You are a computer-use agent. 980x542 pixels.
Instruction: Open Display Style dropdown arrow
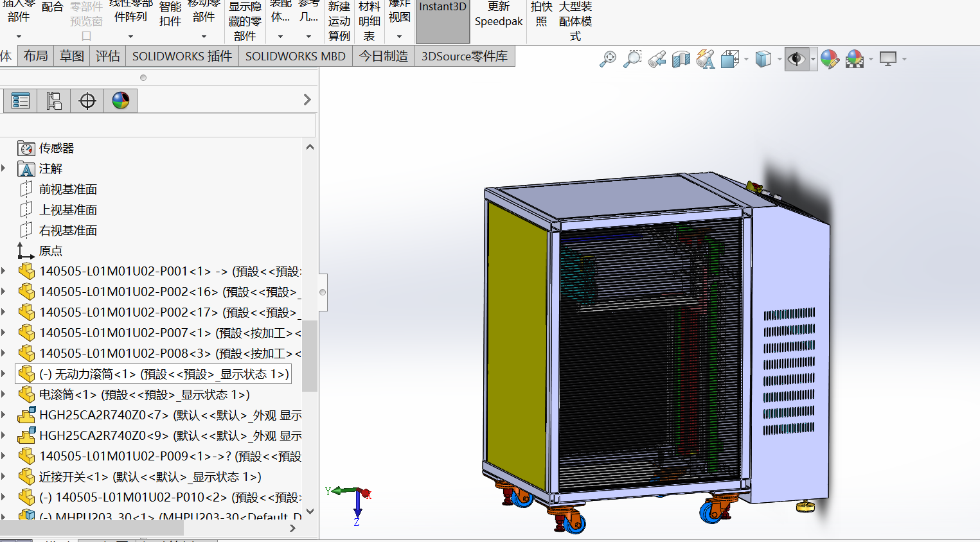(780, 59)
